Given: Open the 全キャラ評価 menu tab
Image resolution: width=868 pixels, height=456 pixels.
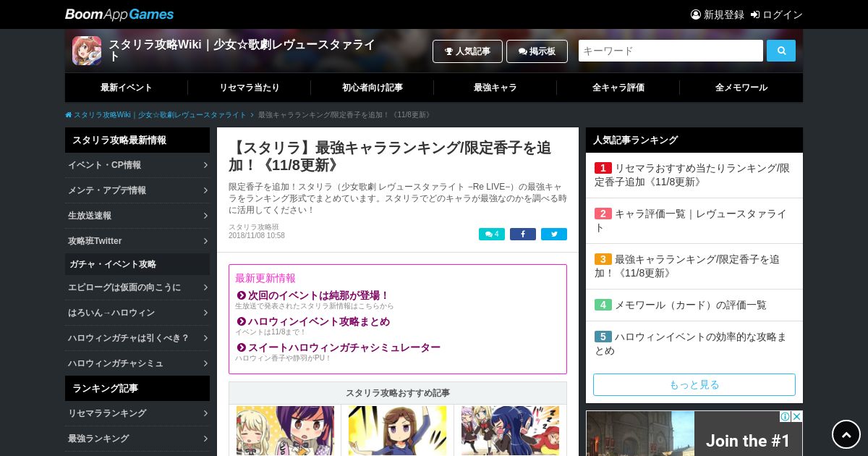Looking at the screenshot, I should click(618, 88).
